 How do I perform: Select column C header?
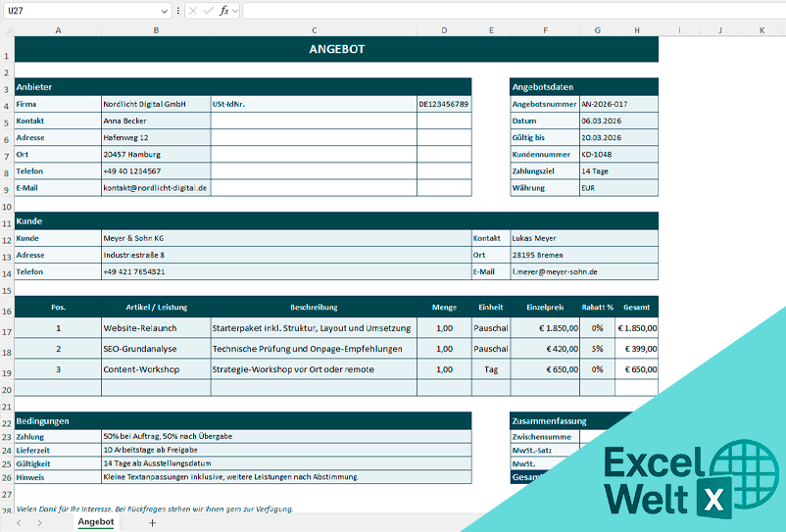(x=314, y=30)
